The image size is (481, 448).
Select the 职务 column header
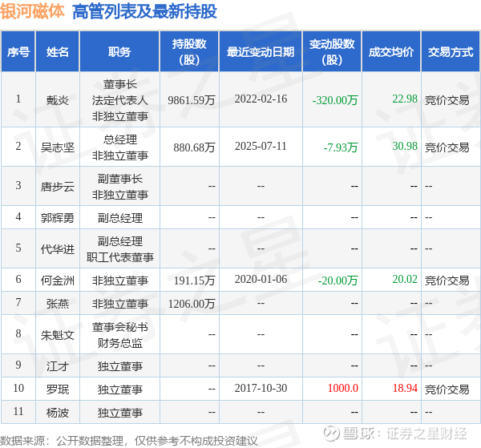click(x=119, y=51)
